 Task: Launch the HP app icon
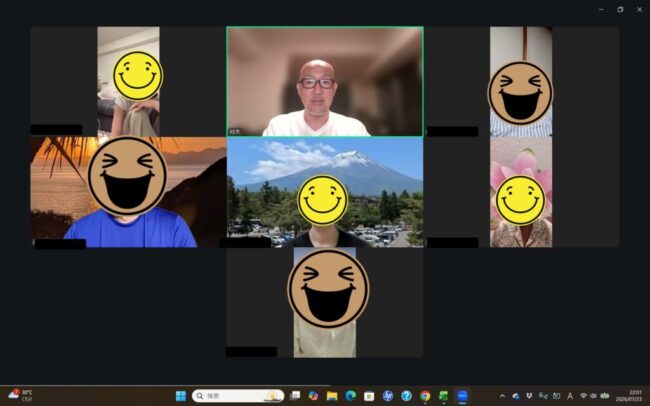[x=388, y=396]
